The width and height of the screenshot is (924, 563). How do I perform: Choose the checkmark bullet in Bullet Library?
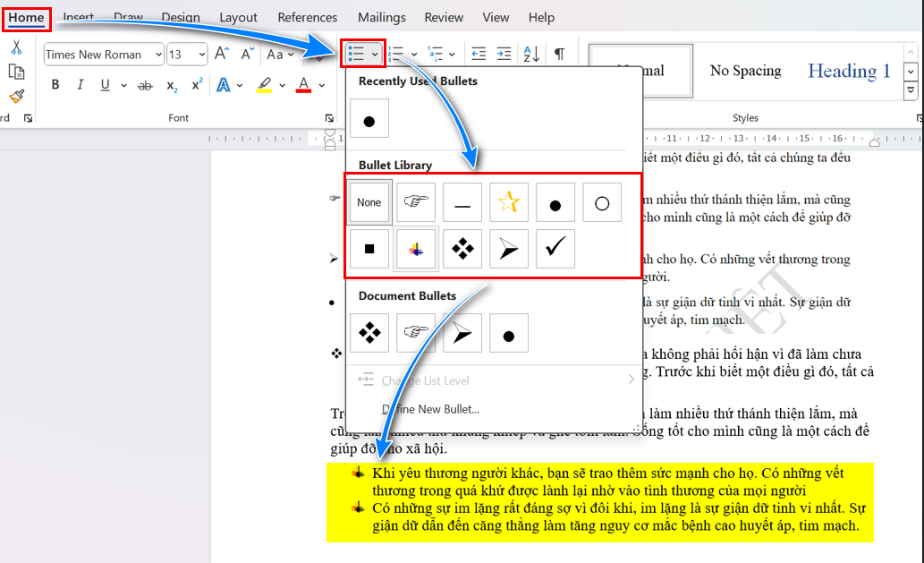(555, 249)
